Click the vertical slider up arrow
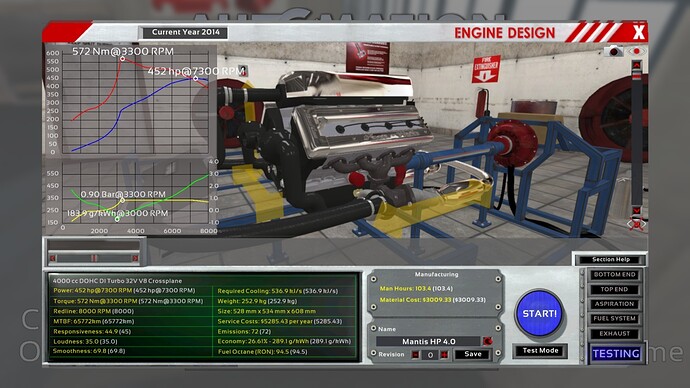This screenshot has width=690, height=388. pyautogui.click(x=636, y=66)
